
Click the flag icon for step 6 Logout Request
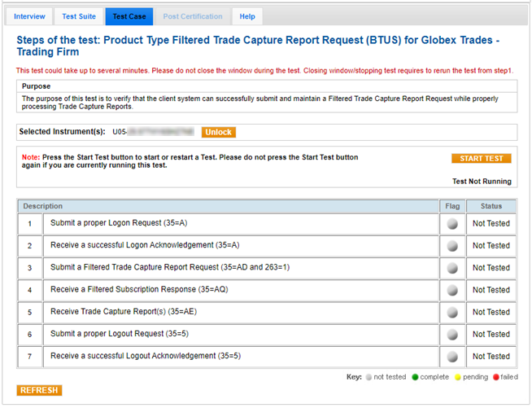coord(452,335)
